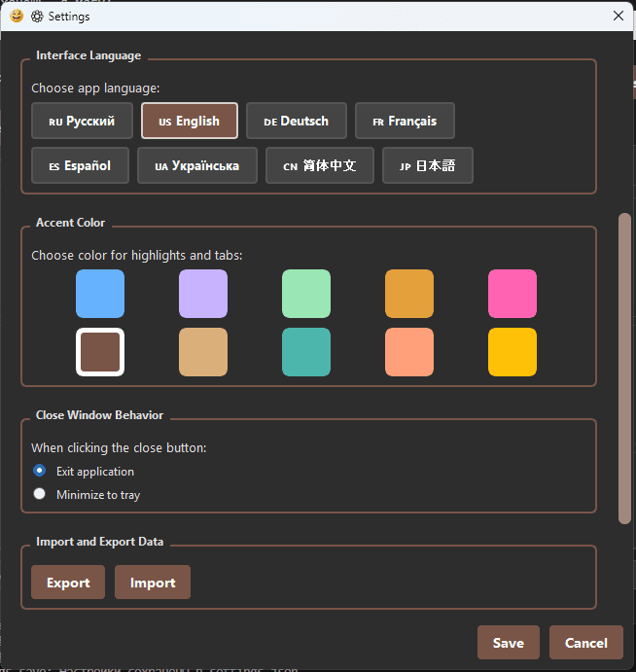The height and width of the screenshot is (672, 636).
Task: Enable Exit application radio option
Action: pos(40,471)
